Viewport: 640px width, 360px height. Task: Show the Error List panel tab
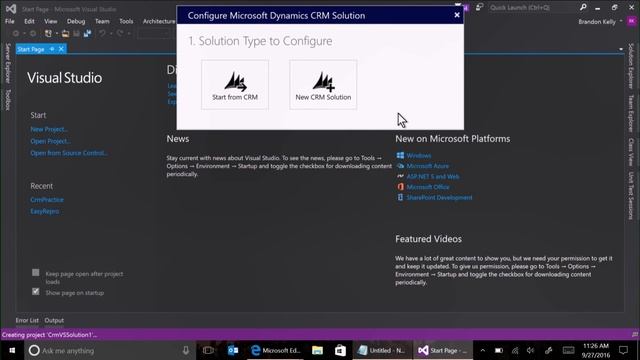pyautogui.click(x=27, y=320)
